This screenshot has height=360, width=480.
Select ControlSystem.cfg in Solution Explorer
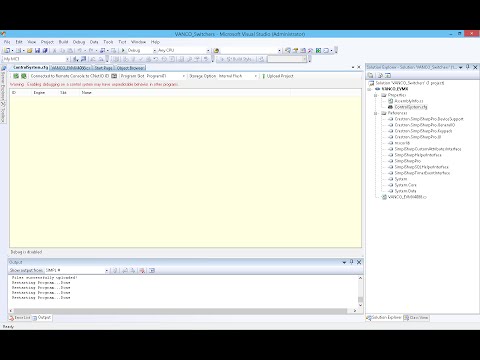411,107
